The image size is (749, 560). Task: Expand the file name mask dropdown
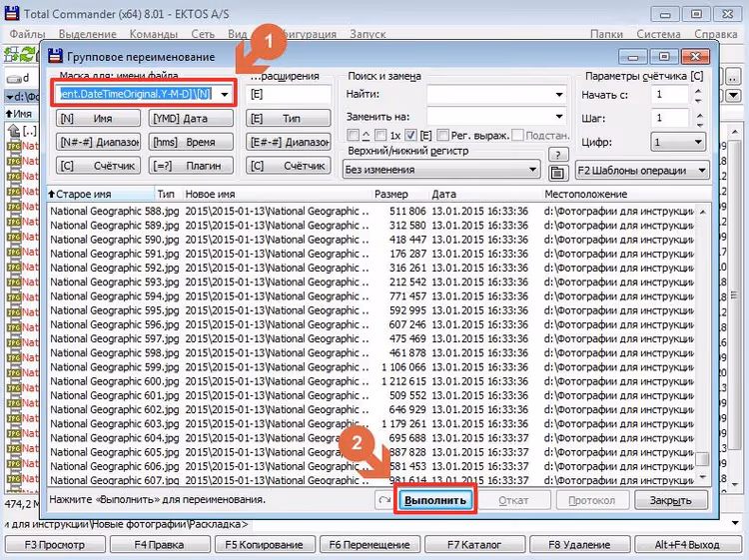point(225,94)
